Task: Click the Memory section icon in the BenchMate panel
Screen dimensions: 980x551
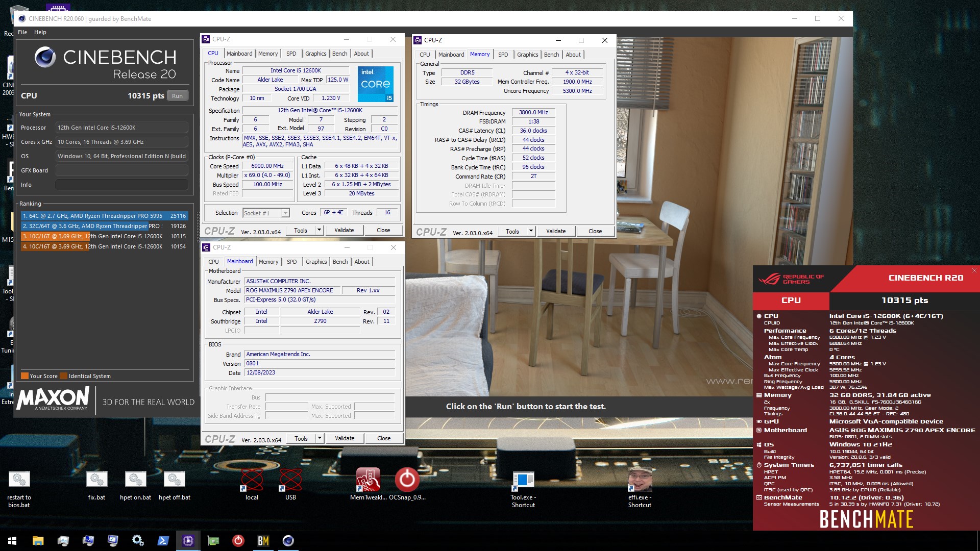Action: [759, 395]
